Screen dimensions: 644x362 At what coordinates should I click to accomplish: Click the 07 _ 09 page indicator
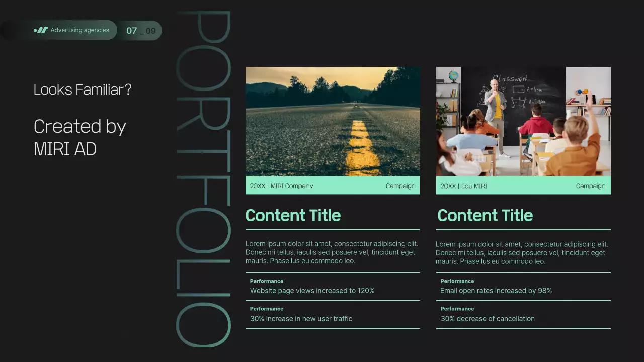click(140, 31)
